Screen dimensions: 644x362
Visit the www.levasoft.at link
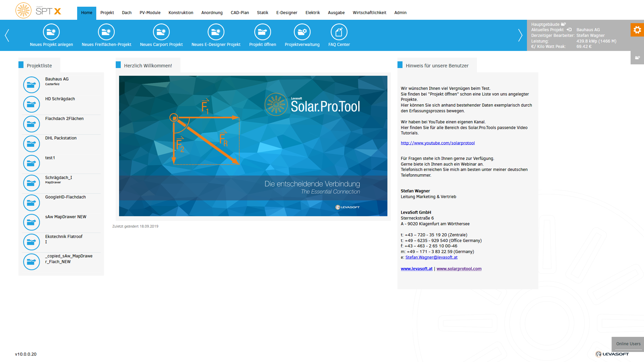point(417,269)
